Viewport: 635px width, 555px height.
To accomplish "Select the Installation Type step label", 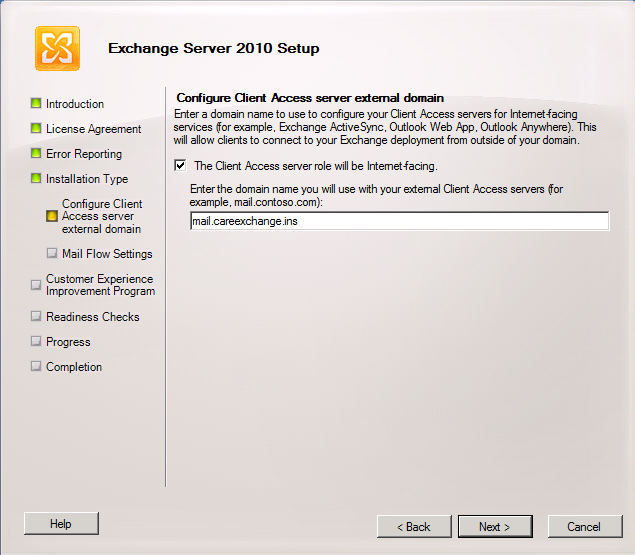I will pyautogui.click(x=87, y=179).
